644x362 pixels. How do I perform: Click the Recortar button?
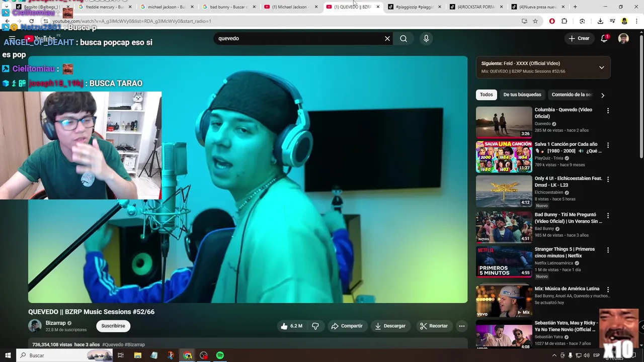[434, 326]
